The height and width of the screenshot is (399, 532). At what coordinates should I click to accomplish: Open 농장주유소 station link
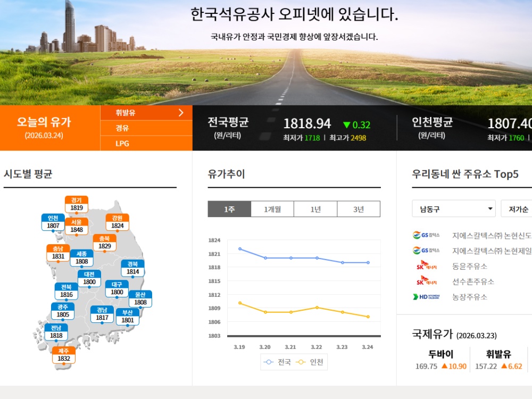click(x=470, y=297)
